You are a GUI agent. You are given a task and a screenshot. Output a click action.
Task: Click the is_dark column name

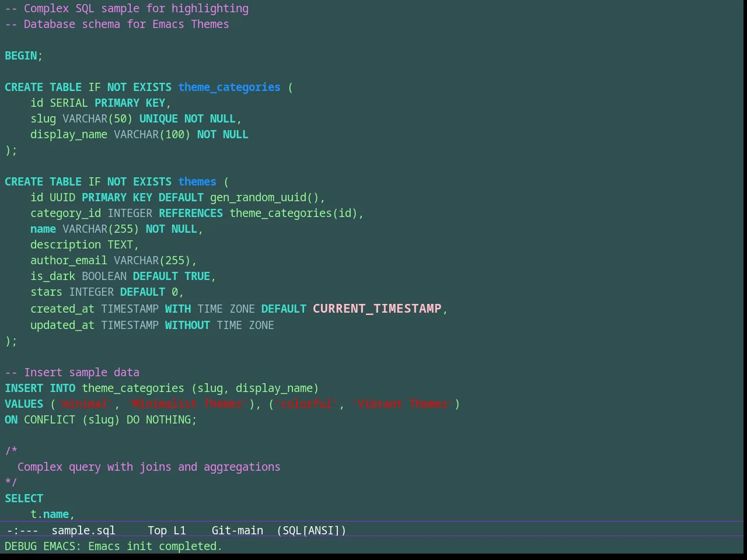tap(53, 276)
